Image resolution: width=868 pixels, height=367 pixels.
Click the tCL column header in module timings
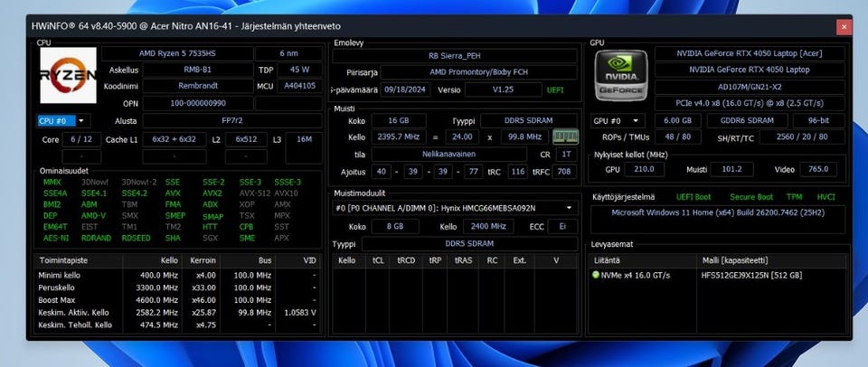tap(378, 260)
